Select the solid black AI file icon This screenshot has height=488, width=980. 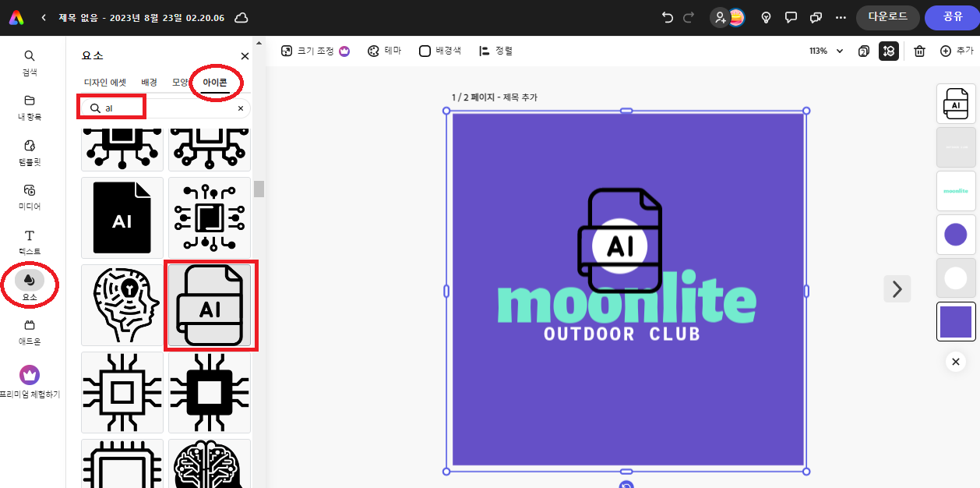coord(122,217)
